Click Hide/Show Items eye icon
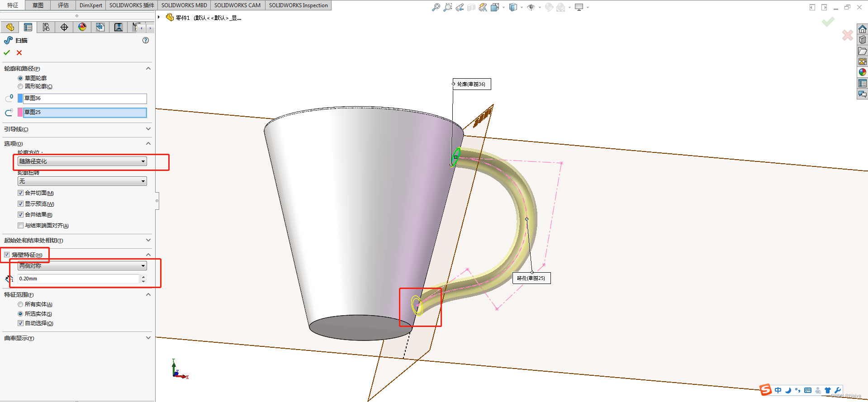Screen dimensions: 868x402 coord(531,7)
